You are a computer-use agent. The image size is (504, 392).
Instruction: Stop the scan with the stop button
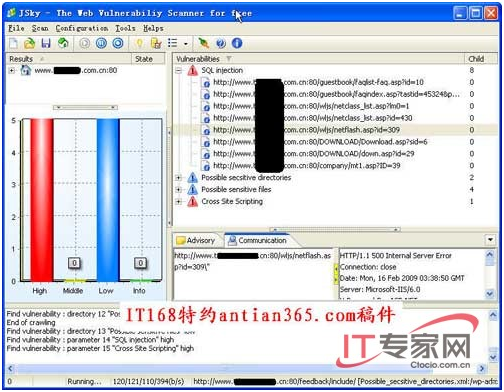[x=118, y=43]
